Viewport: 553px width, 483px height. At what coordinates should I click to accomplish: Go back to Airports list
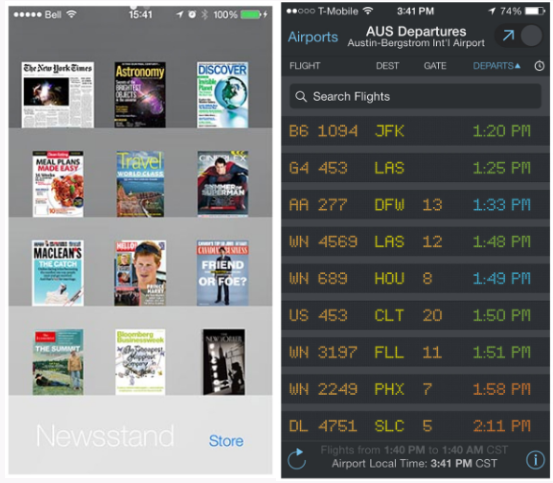click(x=313, y=37)
